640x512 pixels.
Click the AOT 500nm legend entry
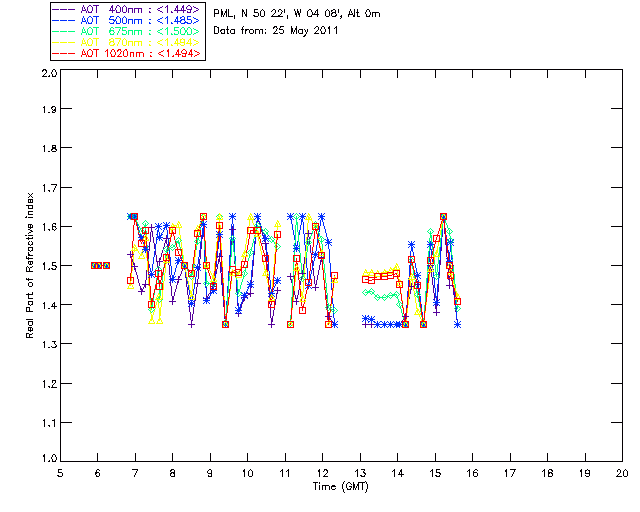pyautogui.click(x=127, y=20)
